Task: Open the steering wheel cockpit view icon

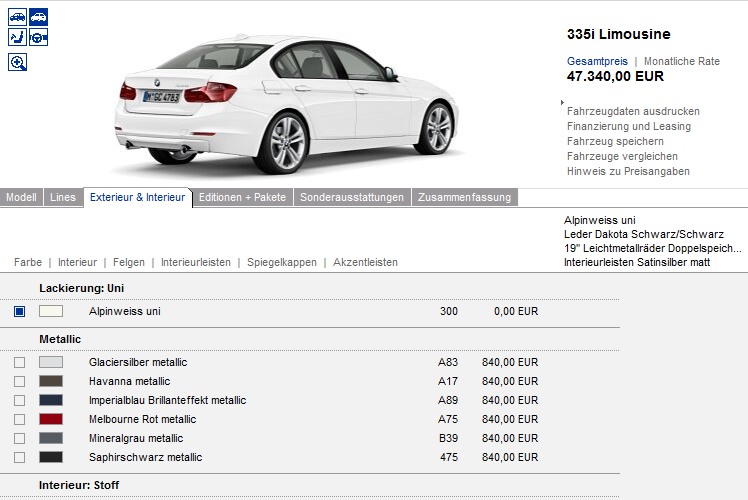Action: (38, 38)
